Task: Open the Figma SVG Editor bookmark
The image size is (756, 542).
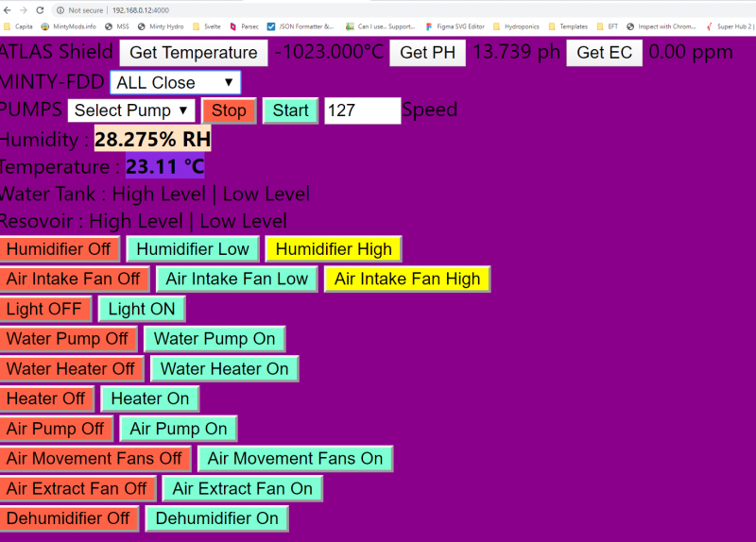Action: [x=457, y=26]
